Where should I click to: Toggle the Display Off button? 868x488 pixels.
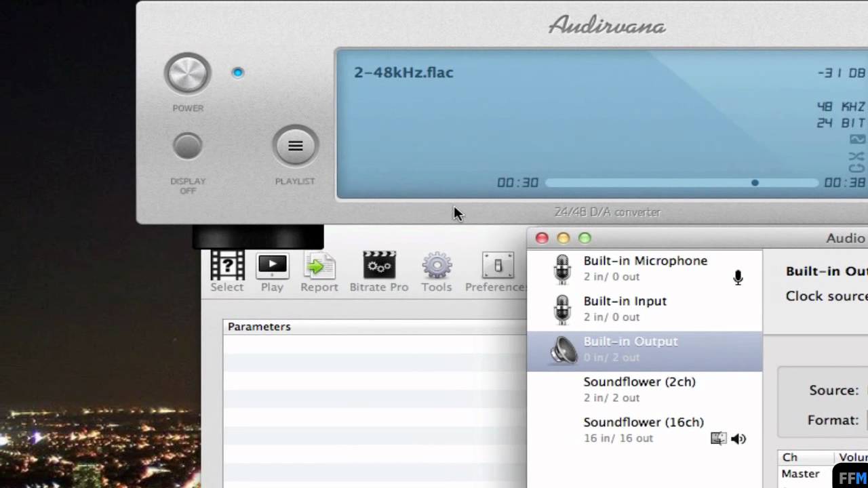click(x=188, y=146)
